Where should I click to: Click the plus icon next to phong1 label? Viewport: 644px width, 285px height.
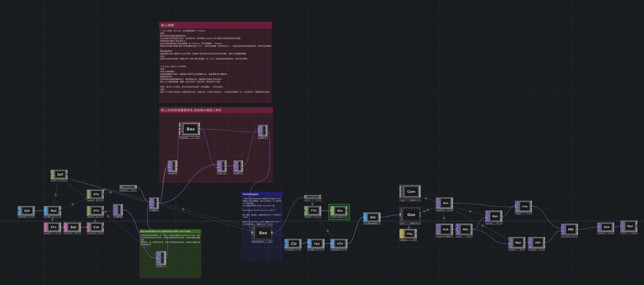pyautogui.click(x=415, y=240)
